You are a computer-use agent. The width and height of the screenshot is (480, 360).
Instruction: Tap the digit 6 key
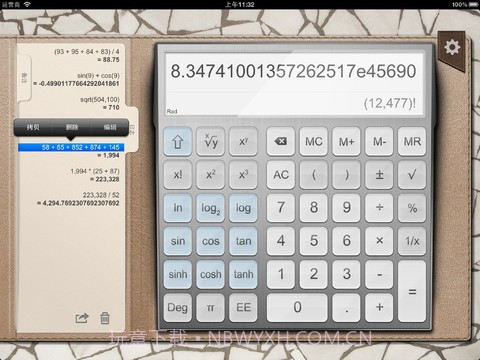click(x=346, y=241)
